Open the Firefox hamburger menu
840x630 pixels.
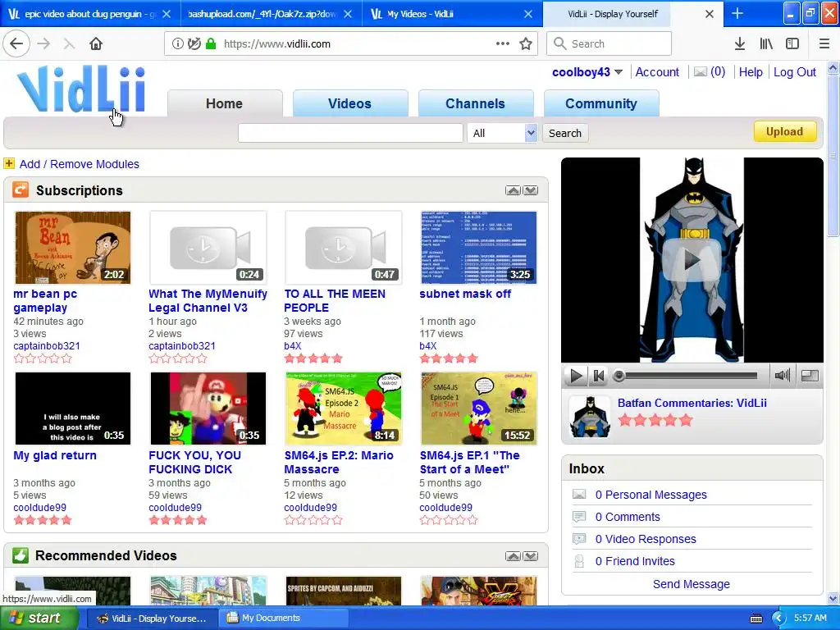pyautogui.click(x=824, y=44)
